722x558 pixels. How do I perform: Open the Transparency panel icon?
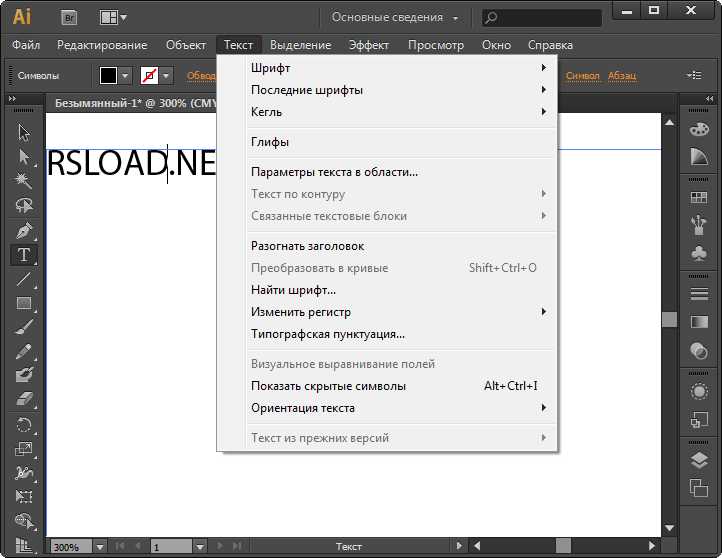point(699,351)
